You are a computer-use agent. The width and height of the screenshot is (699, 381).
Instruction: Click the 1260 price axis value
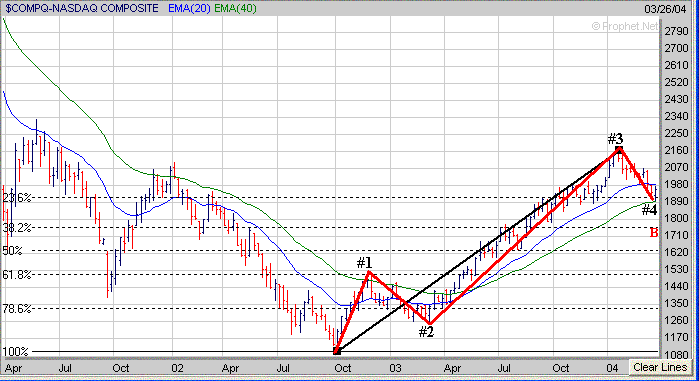point(676,320)
